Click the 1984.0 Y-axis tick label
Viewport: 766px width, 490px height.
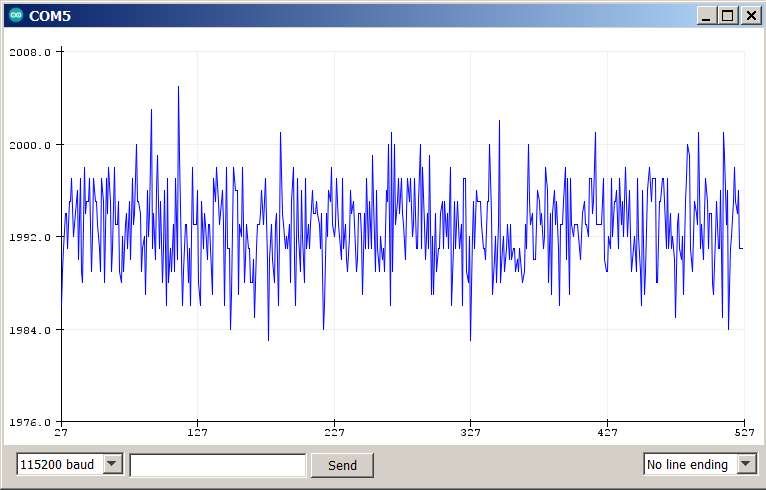click(31, 330)
